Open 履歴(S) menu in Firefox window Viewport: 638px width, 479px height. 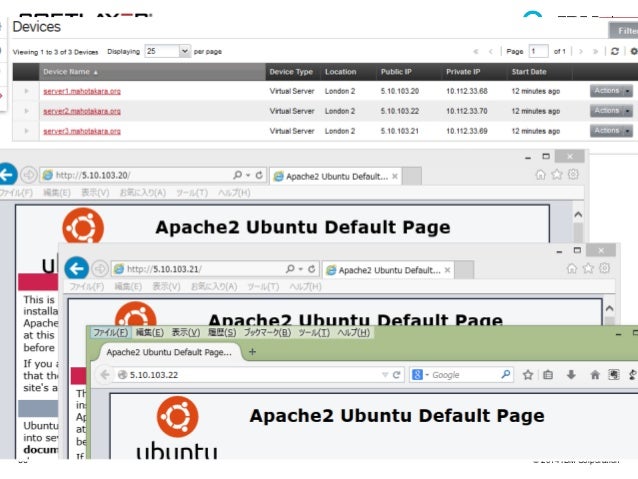(222, 332)
